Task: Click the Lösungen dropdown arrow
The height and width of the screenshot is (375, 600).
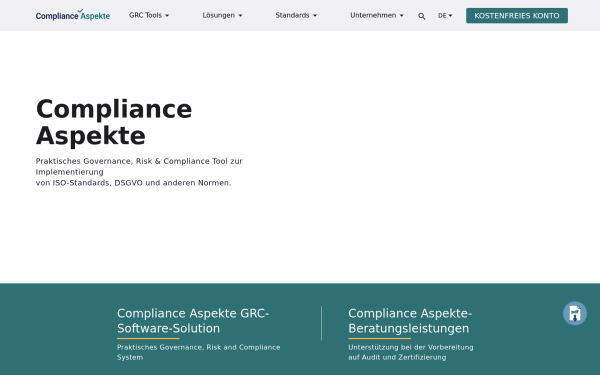Action: (240, 16)
